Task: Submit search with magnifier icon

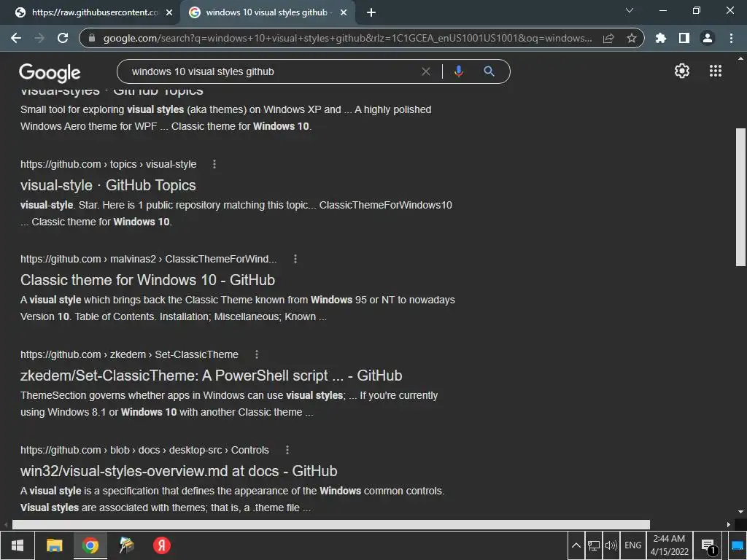Action: (x=489, y=71)
